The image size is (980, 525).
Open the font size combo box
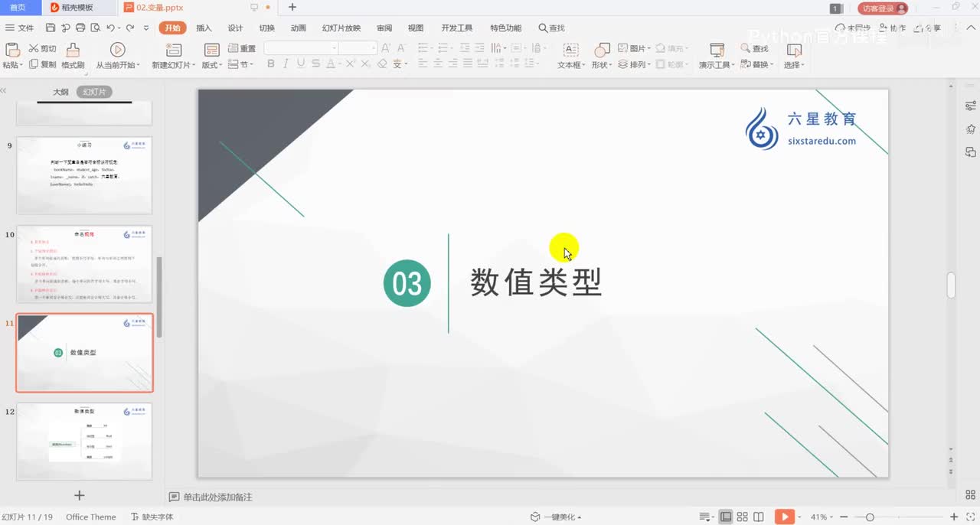pyautogui.click(x=357, y=48)
